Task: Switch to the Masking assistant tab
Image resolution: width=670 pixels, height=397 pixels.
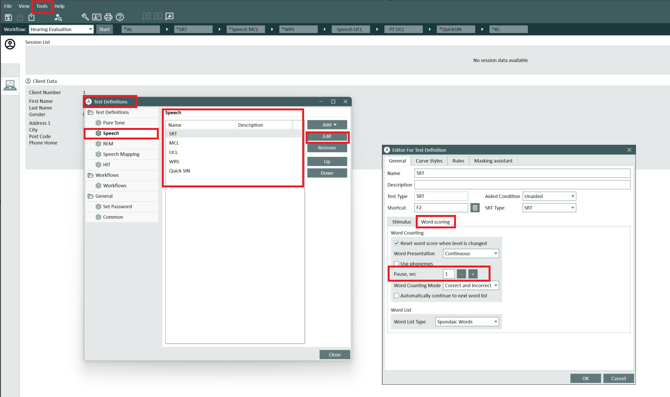Action: tap(493, 161)
